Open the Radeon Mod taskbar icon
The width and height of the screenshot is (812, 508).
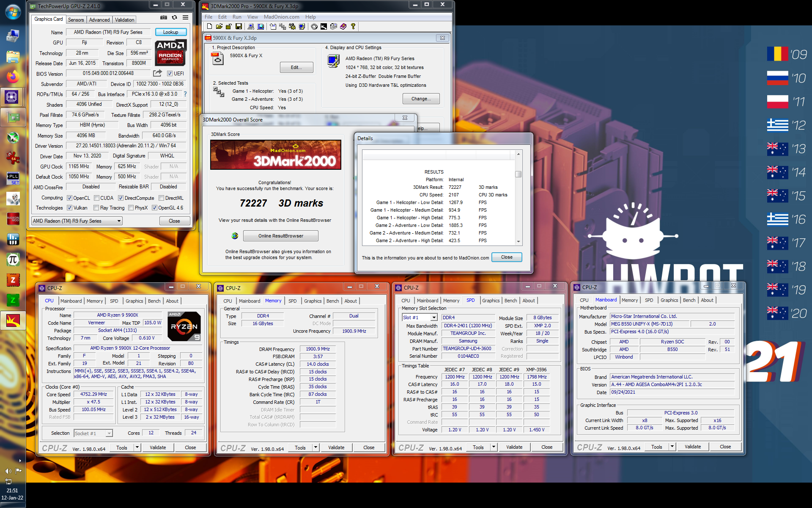coord(13,219)
